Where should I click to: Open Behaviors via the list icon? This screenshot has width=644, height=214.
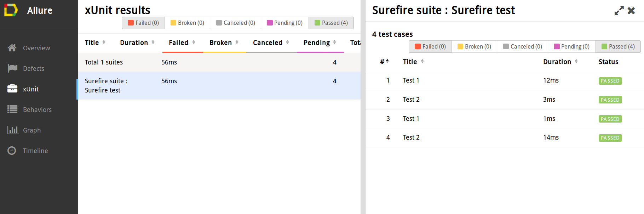coord(12,109)
